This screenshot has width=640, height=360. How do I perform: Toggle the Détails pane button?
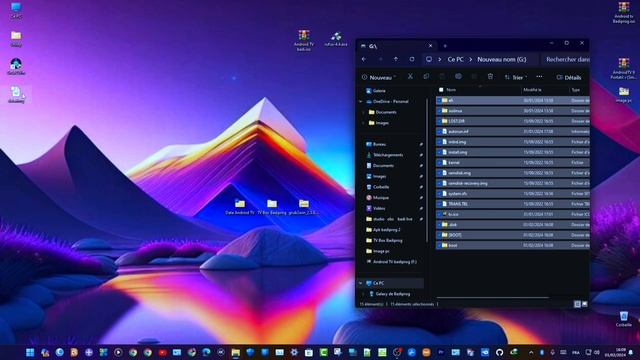[x=569, y=77]
